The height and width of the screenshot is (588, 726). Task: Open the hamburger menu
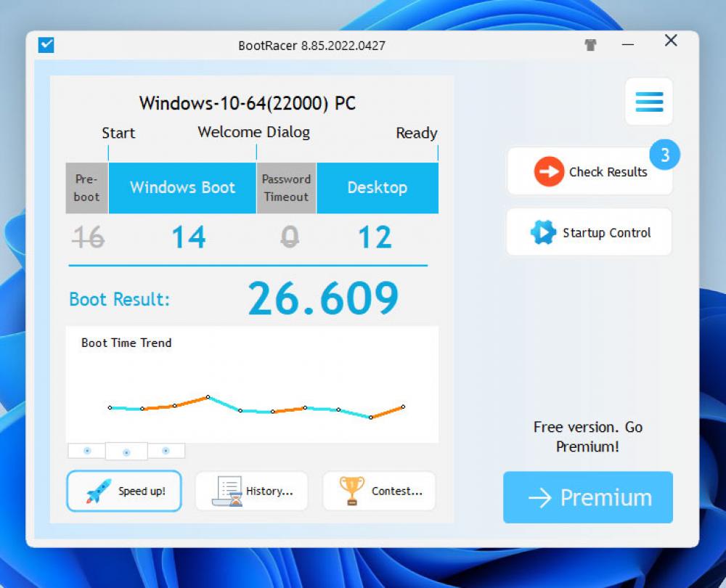(648, 102)
